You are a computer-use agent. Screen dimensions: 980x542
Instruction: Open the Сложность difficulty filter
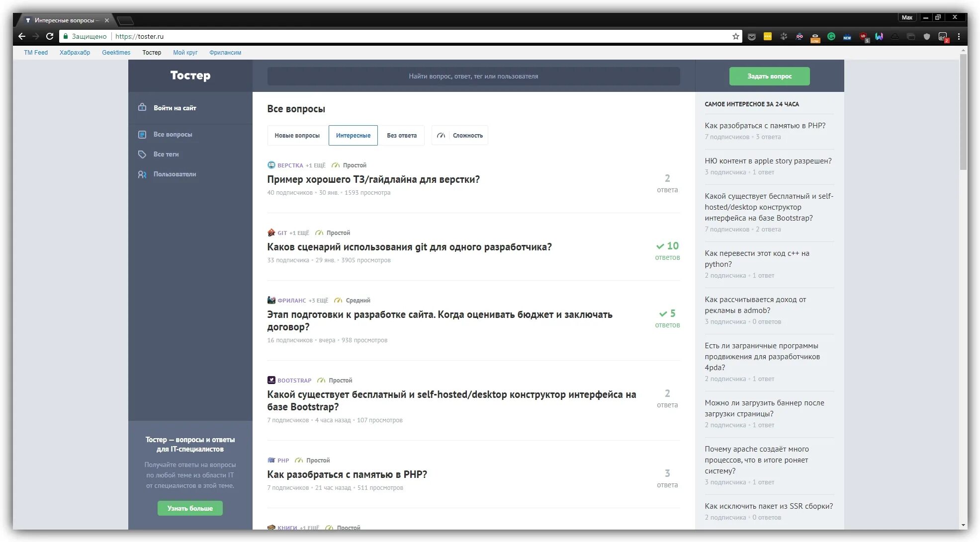click(460, 135)
